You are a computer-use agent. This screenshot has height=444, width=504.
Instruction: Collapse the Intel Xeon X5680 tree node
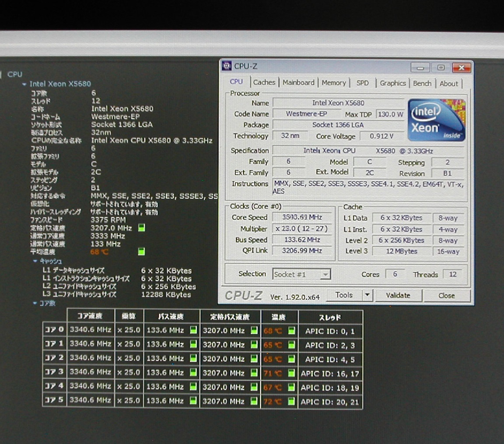[24, 84]
